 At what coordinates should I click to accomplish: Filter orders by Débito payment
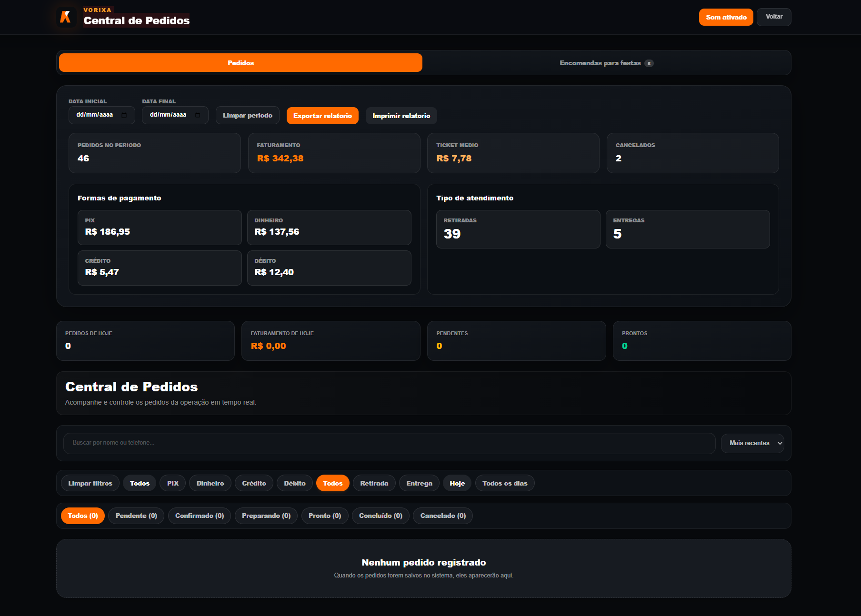point(295,483)
